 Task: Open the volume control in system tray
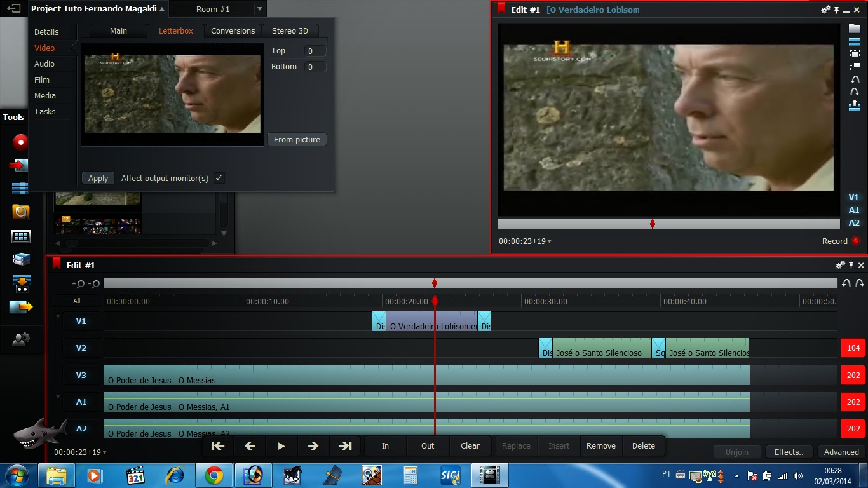tap(797, 476)
